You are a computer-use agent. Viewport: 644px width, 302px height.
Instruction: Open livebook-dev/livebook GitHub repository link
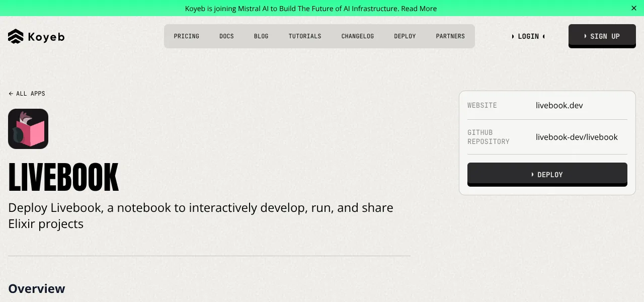click(577, 137)
